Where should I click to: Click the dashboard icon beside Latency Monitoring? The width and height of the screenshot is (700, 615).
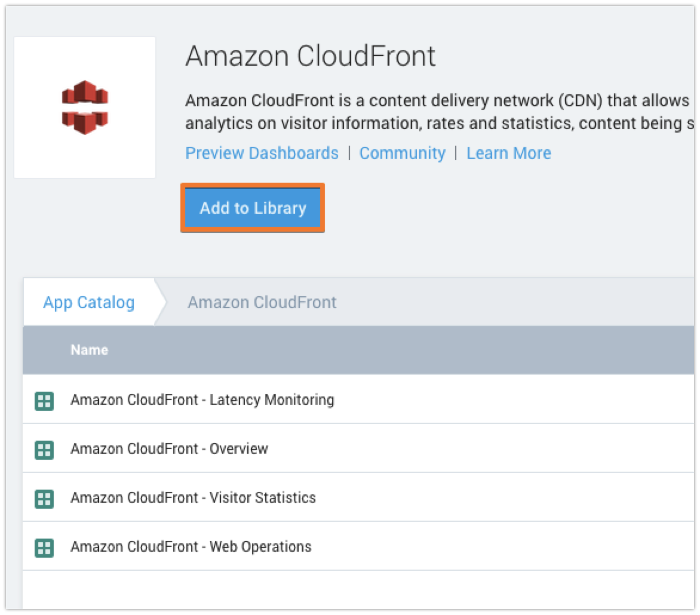click(45, 400)
